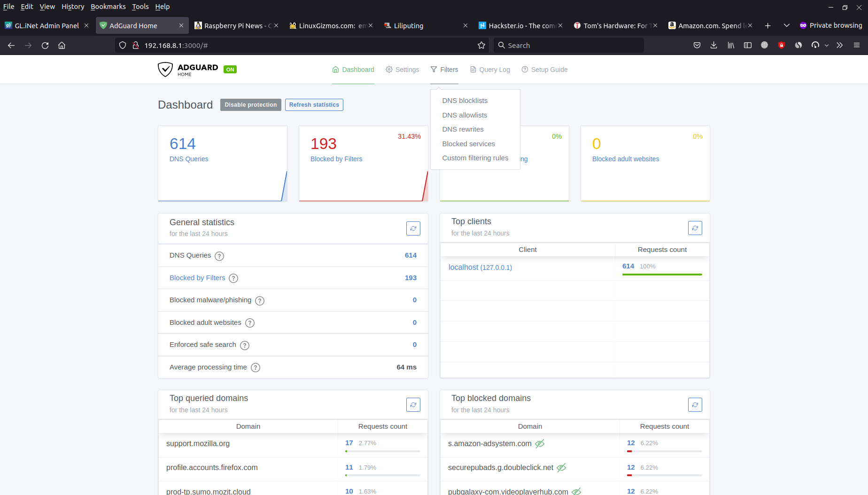Screen dimensions: 868x495
Task: Unblock pubgalaxy-com.videoplayerhub.com via eye icon
Action: coord(576,492)
